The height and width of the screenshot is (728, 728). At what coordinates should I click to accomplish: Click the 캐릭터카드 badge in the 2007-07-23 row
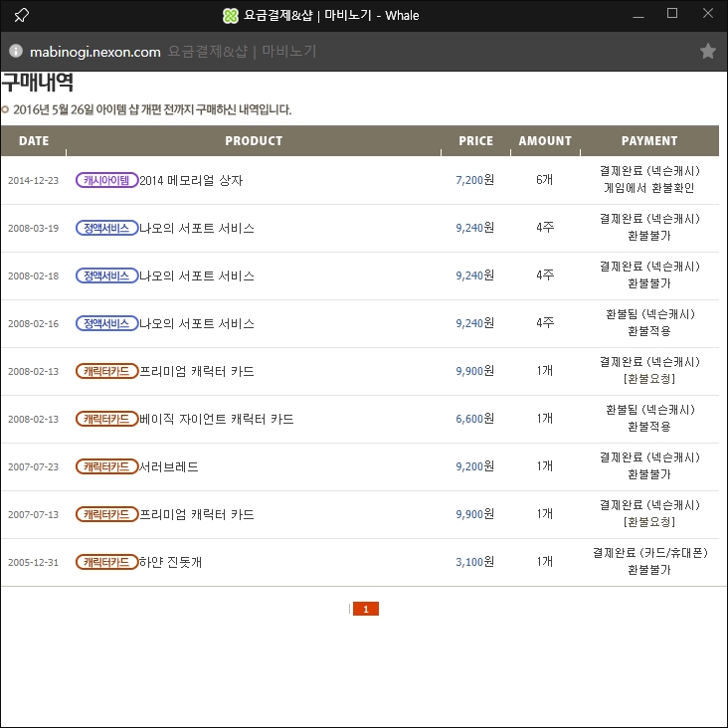point(106,466)
